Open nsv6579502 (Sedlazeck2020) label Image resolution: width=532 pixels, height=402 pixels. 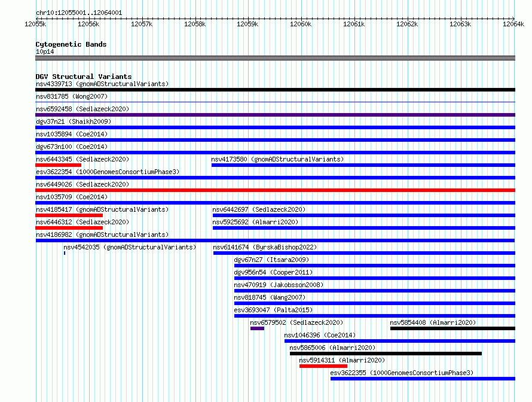click(296, 322)
